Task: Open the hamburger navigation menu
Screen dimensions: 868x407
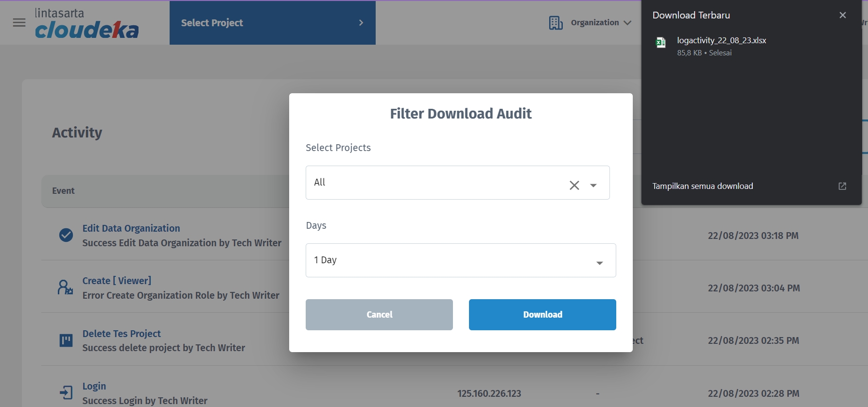Action: [x=19, y=23]
